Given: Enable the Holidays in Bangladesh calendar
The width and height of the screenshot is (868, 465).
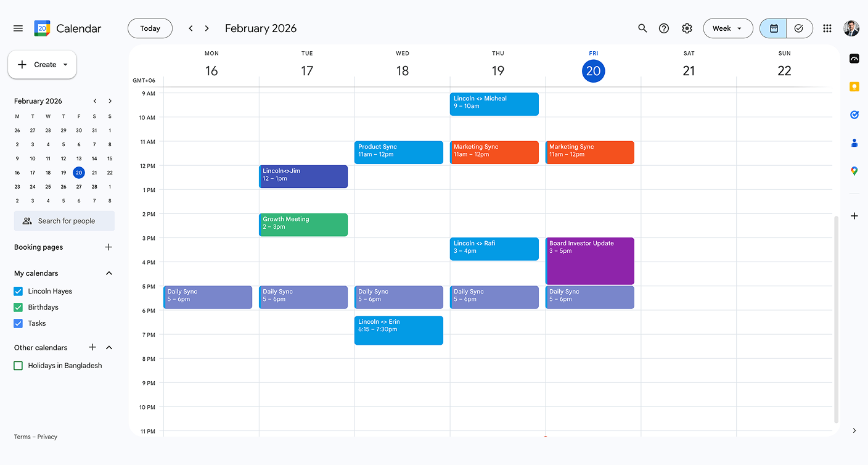Looking at the screenshot, I should tap(18, 365).
